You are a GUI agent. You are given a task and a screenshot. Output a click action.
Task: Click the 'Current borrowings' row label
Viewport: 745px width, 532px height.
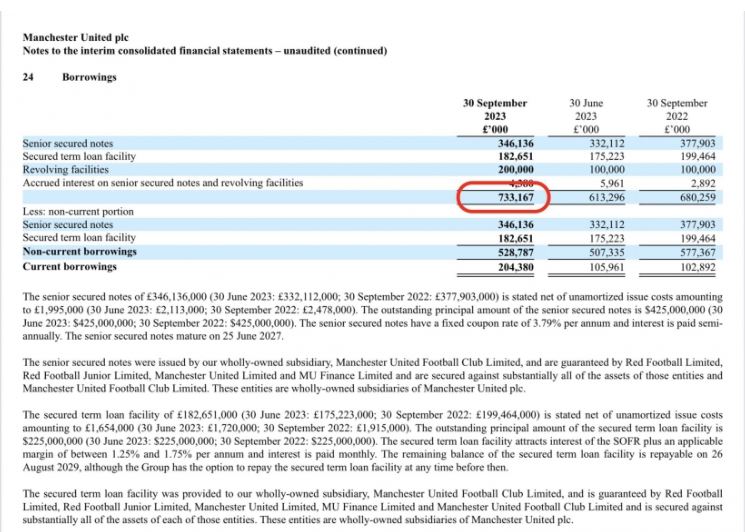[69, 266]
